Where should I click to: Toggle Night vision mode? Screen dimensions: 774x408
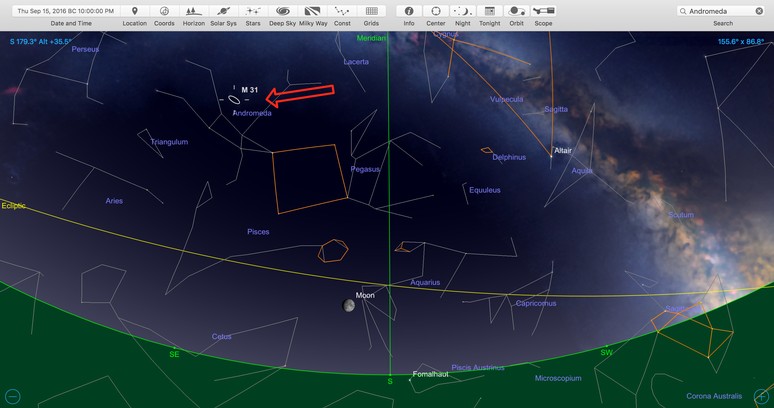(x=462, y=11)
